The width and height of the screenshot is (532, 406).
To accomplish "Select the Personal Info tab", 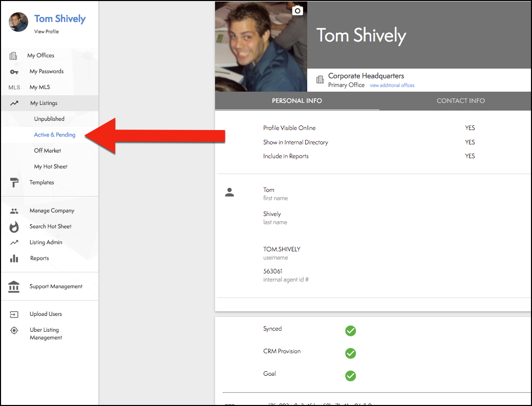I will [x=297, y=101].
